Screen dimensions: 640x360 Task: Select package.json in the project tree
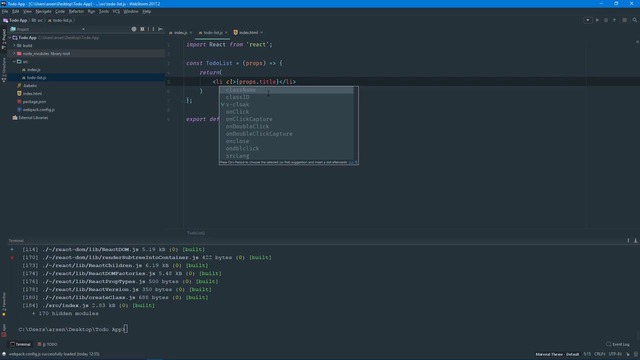(34, 102)
